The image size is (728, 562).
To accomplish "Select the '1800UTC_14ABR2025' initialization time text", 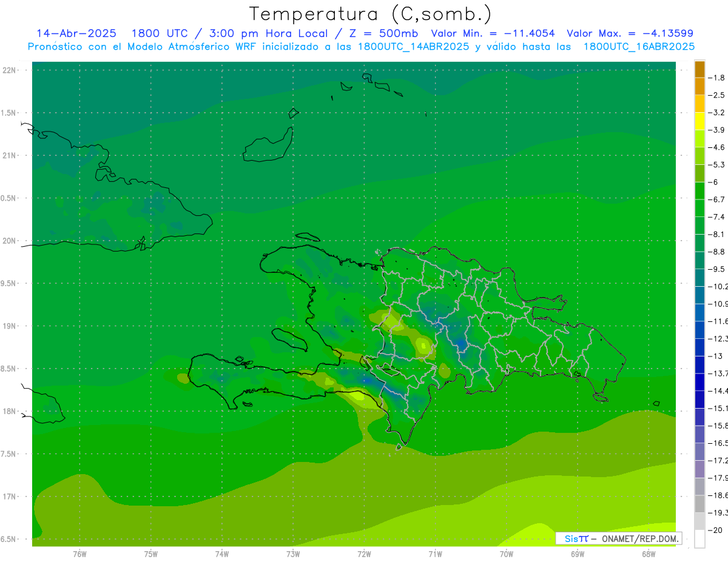I will [414, 47].
